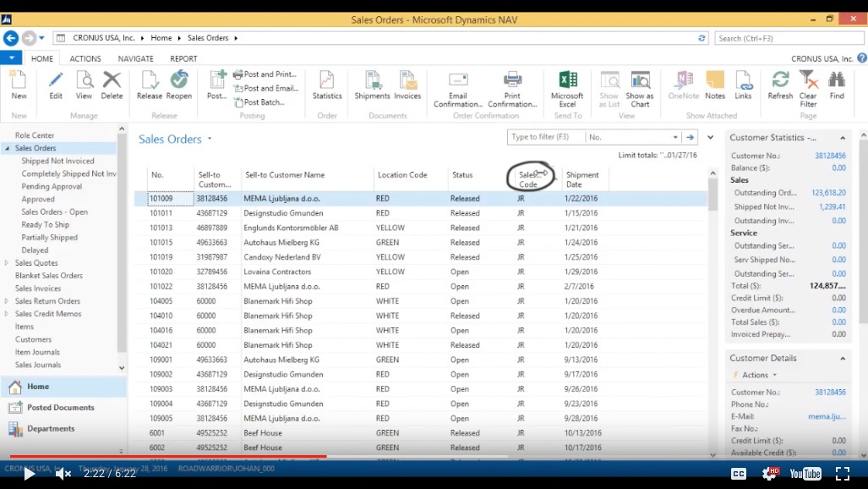868x489 pixels.
Task: Open the Actions dropdown in Customer Details
Action: click(x=756, y=375)
